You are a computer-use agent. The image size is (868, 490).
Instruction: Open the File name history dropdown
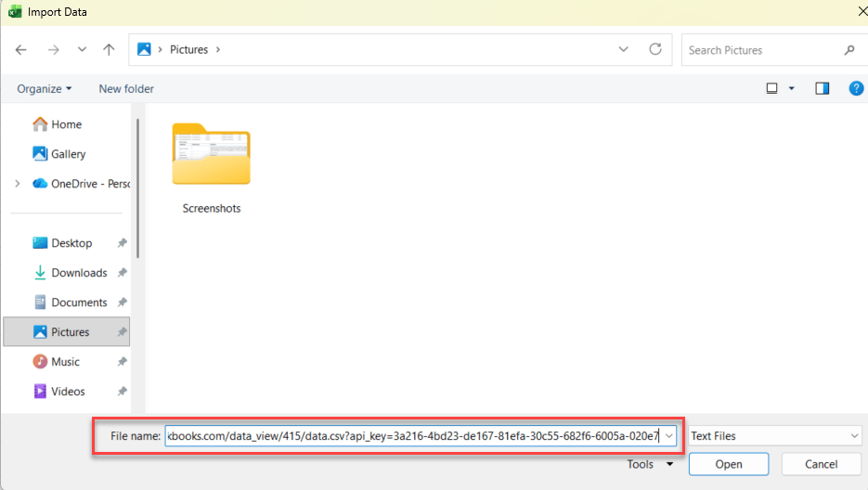[x=669, y=436]
